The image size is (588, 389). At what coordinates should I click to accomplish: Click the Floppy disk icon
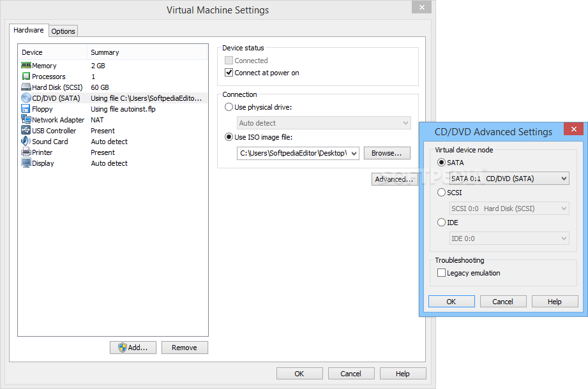point(26,109)
